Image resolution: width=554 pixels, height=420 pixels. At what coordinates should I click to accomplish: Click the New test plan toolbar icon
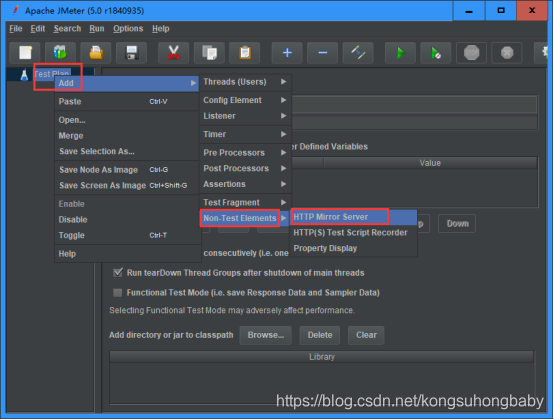click(x=25, y=53)
